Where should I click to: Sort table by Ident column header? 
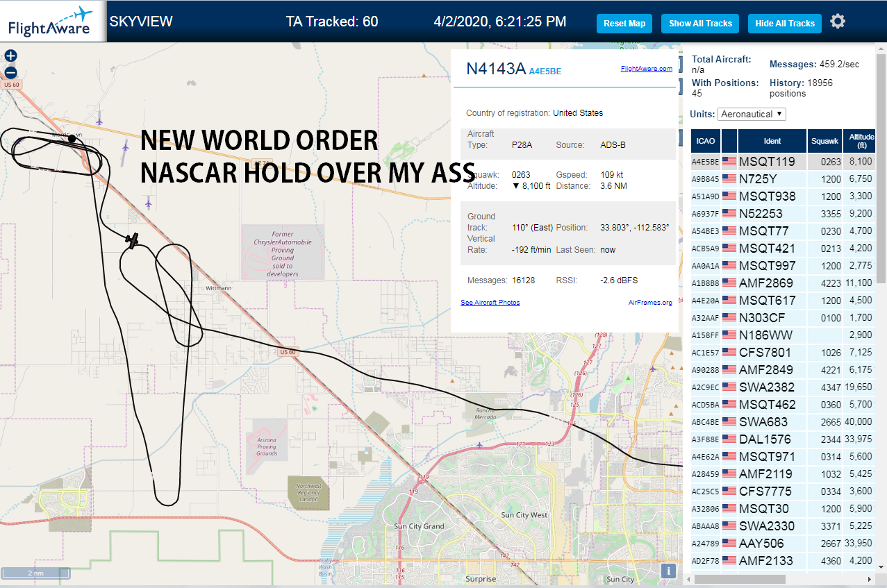point(772,141)
